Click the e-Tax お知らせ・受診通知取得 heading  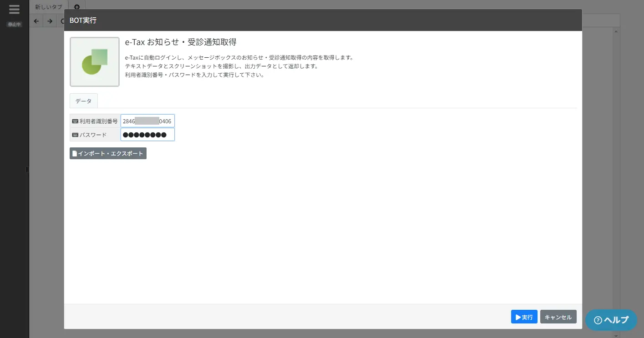pos(181,42)
